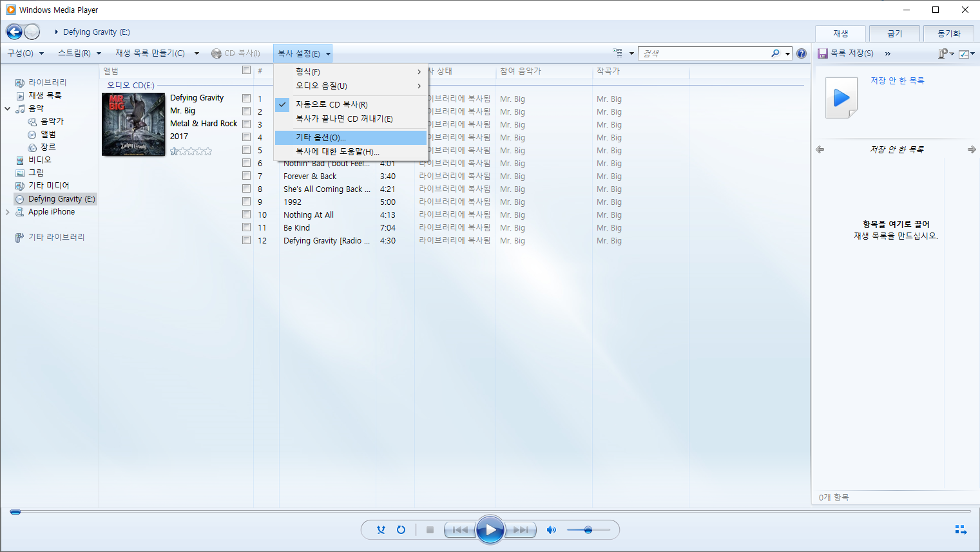Screen dimensions: 980x552
Task: Skip to previous track
Action: pos(460,530)
